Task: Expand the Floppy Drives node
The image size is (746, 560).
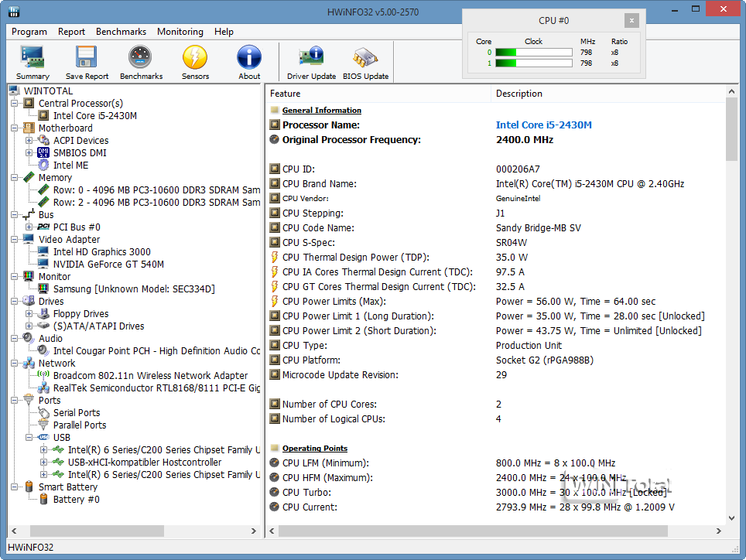Action: tap(29, 314)
